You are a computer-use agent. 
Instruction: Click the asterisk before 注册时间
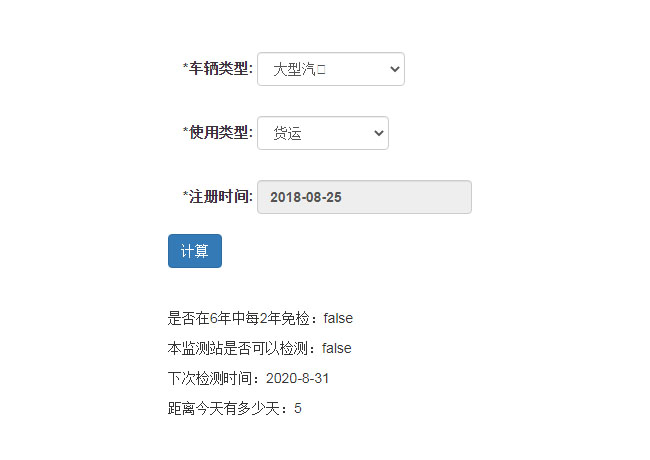185,196
